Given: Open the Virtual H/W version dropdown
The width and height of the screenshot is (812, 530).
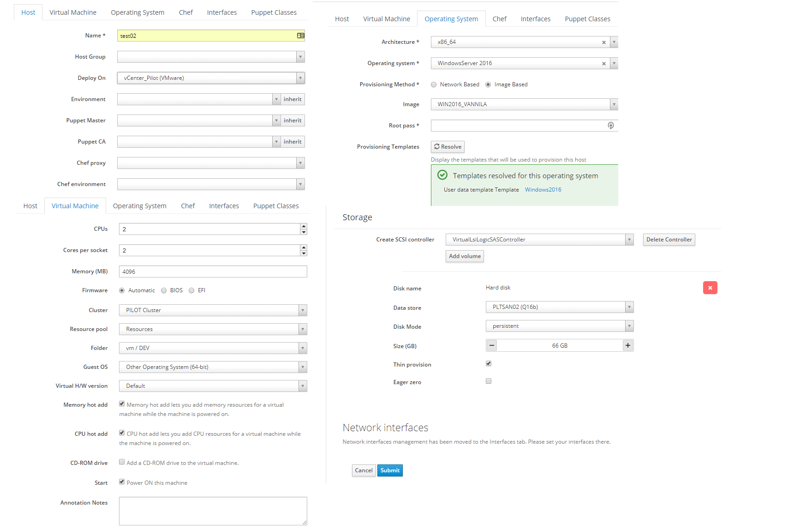Looking at the screenshot, I should click(213, 386).
